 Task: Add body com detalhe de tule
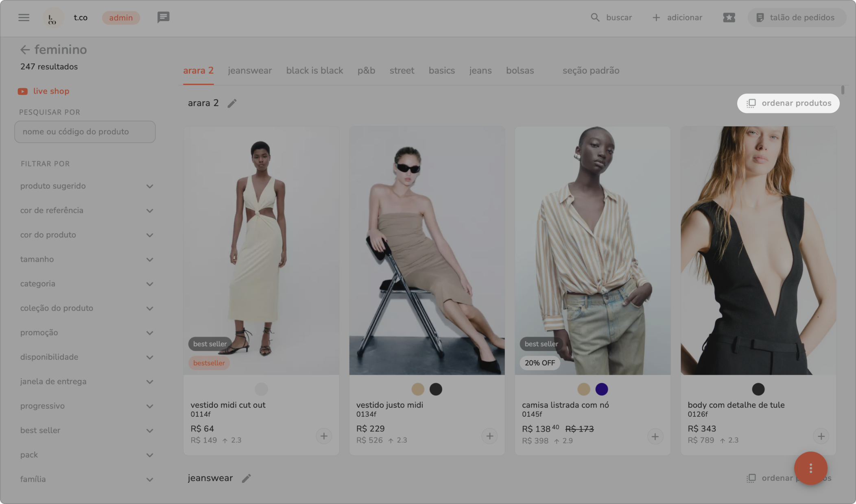821,436
